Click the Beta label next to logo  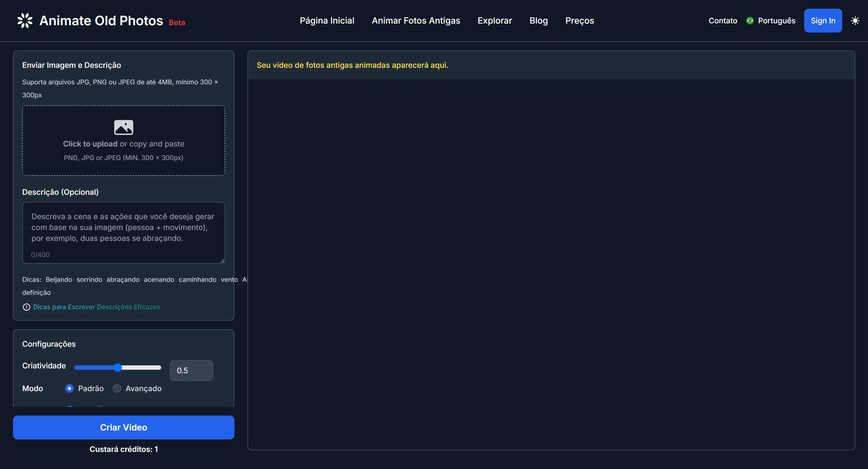point(177,23)
